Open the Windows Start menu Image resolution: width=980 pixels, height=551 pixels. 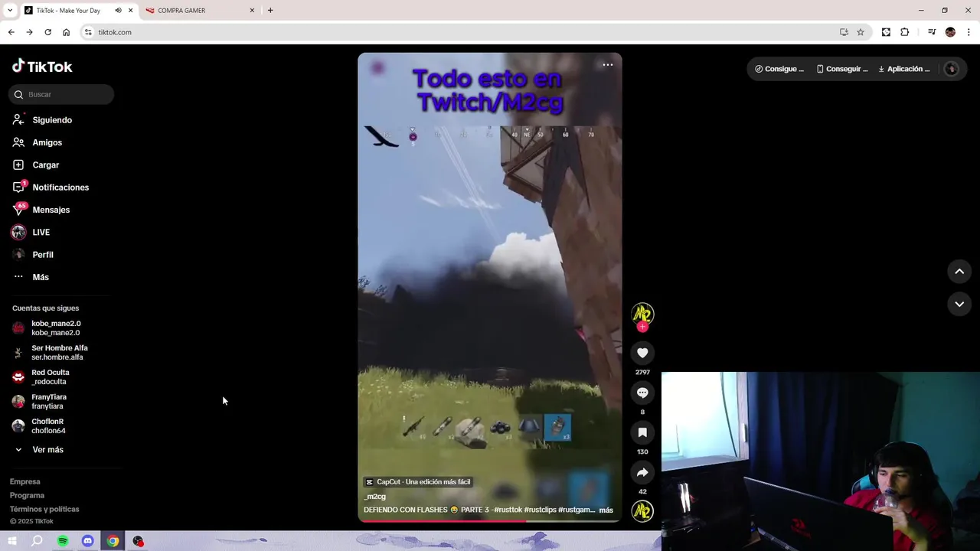click(11, 541)
